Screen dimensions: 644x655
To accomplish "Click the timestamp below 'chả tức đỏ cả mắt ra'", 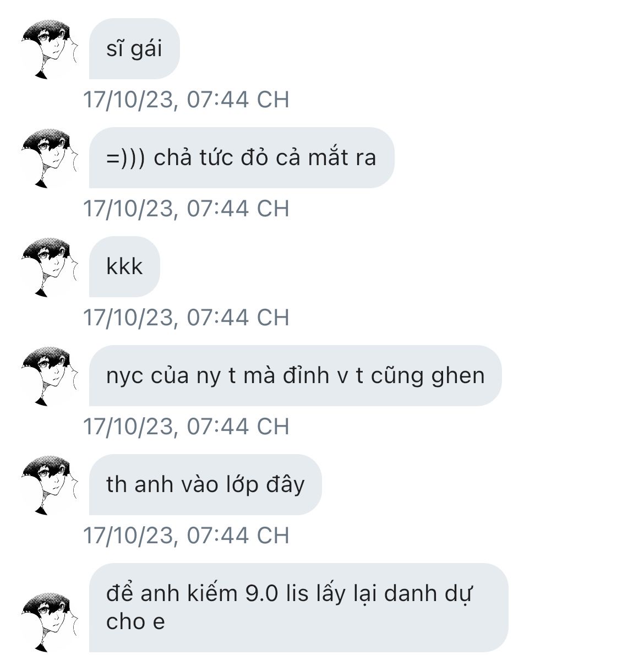I will (186, 209).
